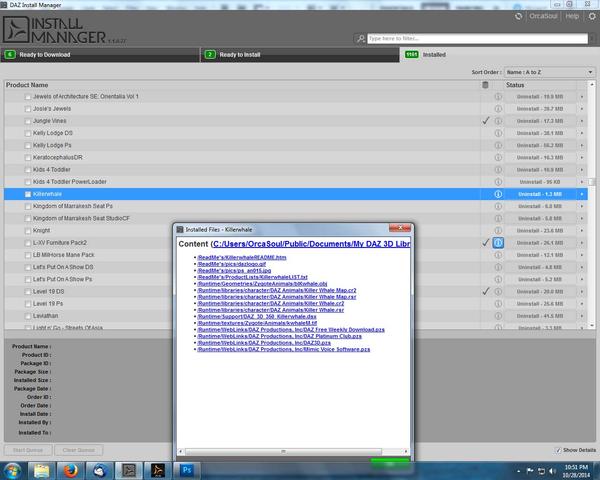Show info for Kids 4 Toddler

(x=498, y=170)
